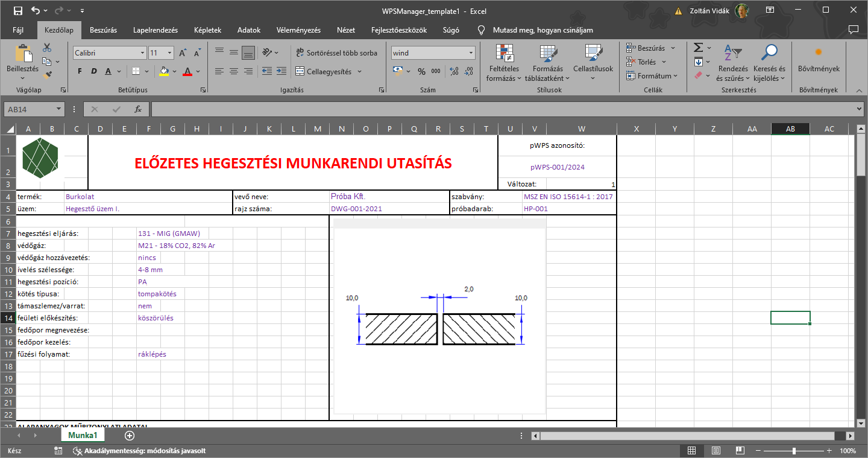This screenshot has height=458, width=868.
Task: Undo the last action with the Undo arrow
Action: (x=36, y=10)
